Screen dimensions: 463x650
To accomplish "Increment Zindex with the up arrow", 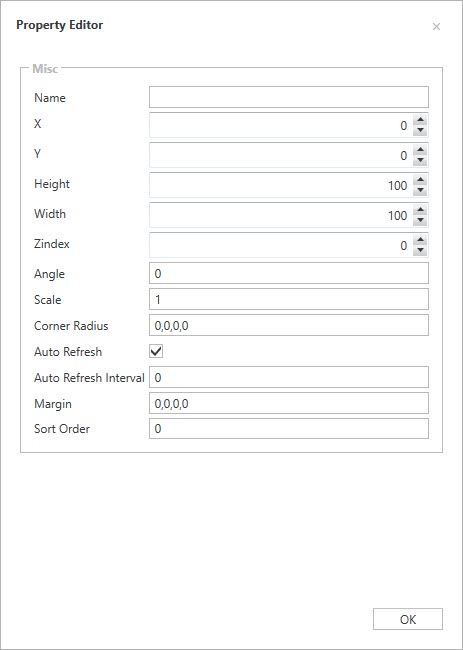I will coord(420,240).
